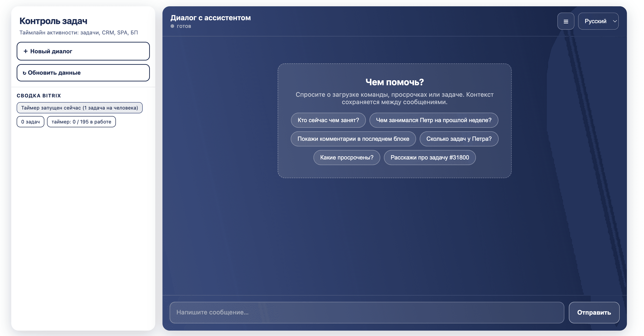The height and width of the screenshot is (336, 644).
Task: Click the Спросите о загрузке команды description
Action: [x=394, y=99]
